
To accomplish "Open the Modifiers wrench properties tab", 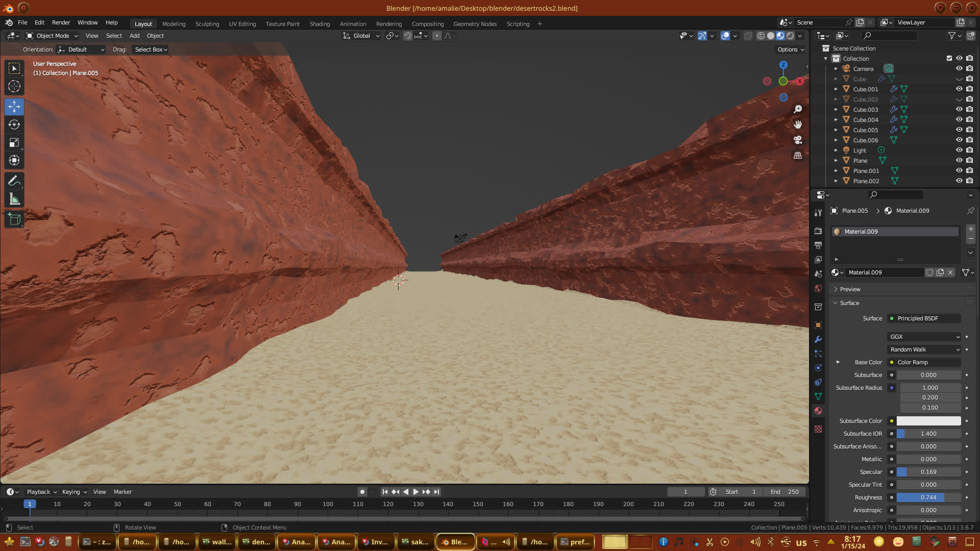I will click(818, 339).
